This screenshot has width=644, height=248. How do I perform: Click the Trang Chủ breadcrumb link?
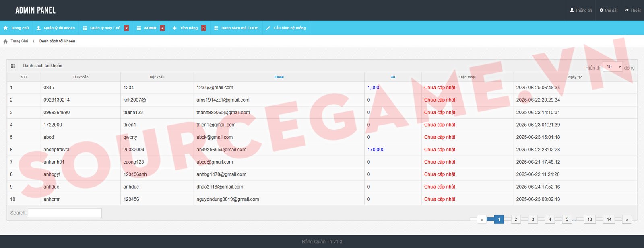[x=19, y=41]
